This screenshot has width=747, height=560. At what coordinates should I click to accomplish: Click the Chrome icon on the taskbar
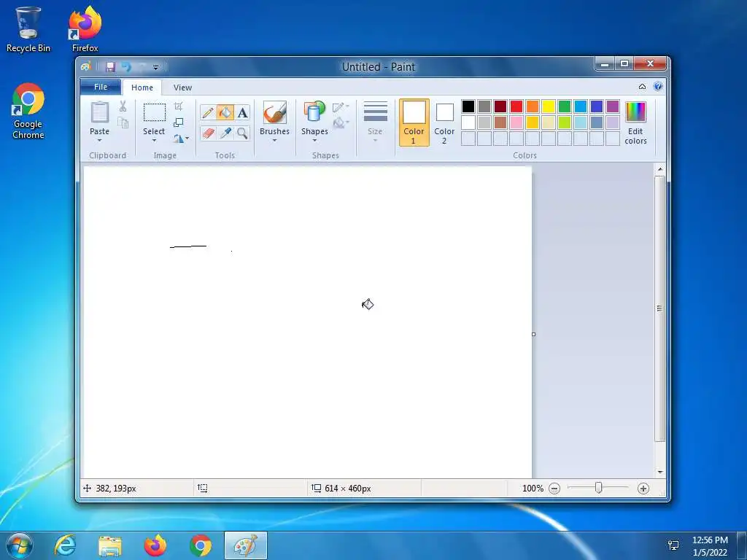point(201,545)
